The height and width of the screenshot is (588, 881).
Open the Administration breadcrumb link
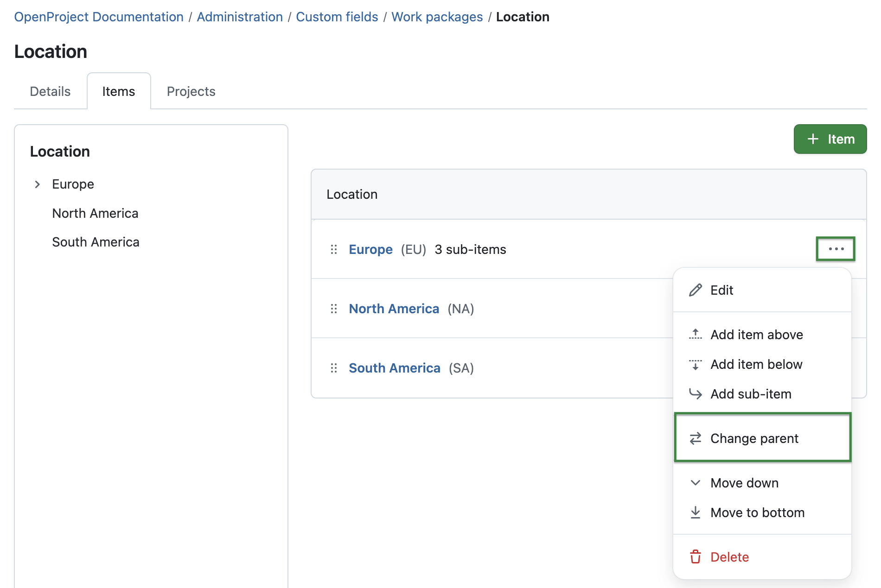pos(240,17)
